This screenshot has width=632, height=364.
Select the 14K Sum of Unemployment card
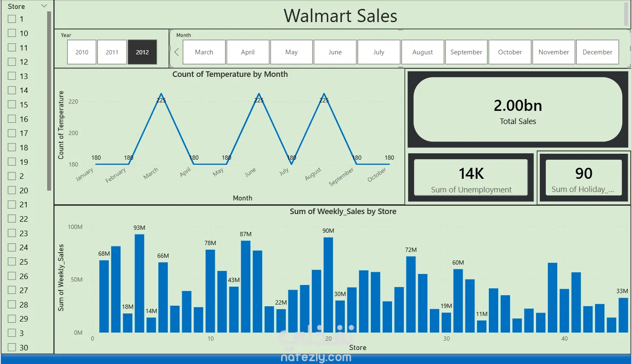[471, 178]
